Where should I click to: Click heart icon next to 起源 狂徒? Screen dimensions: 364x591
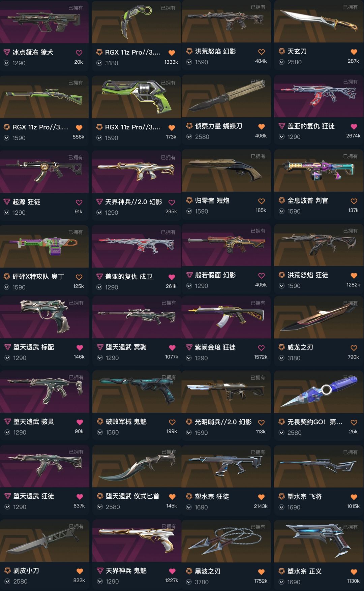tap(79, 203)
